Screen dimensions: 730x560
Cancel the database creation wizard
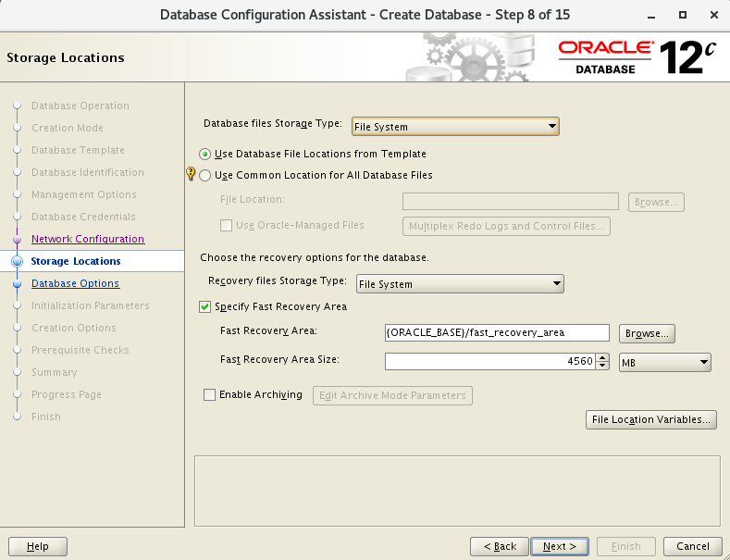click(x=693, y=546)
